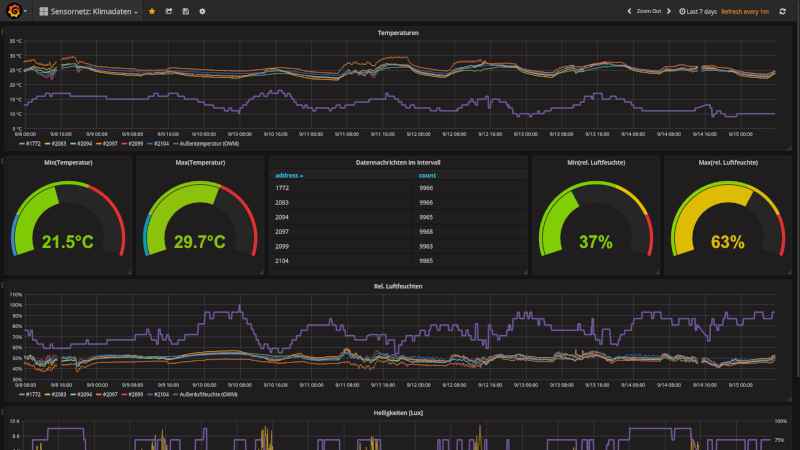Open row menu handle beside Temperaturen row
The height and width of the screenshot is (450, 800).
tap(2, 32)
